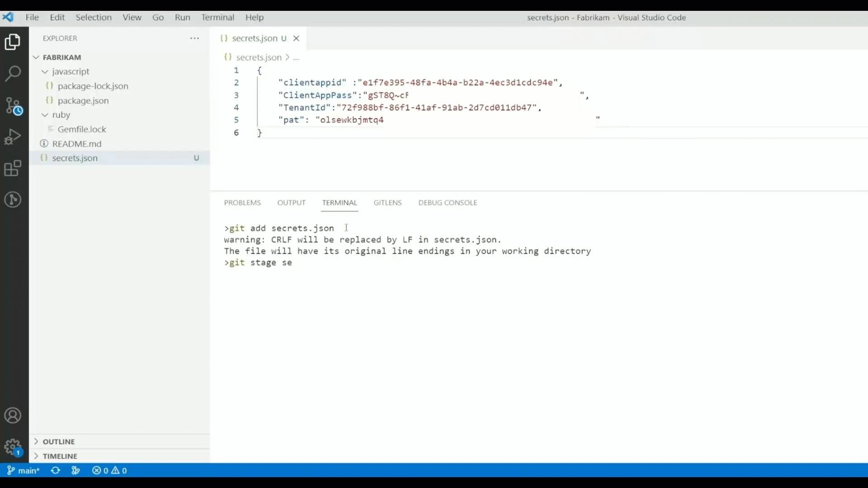Expand the OUTLINE section

point(59,441)
